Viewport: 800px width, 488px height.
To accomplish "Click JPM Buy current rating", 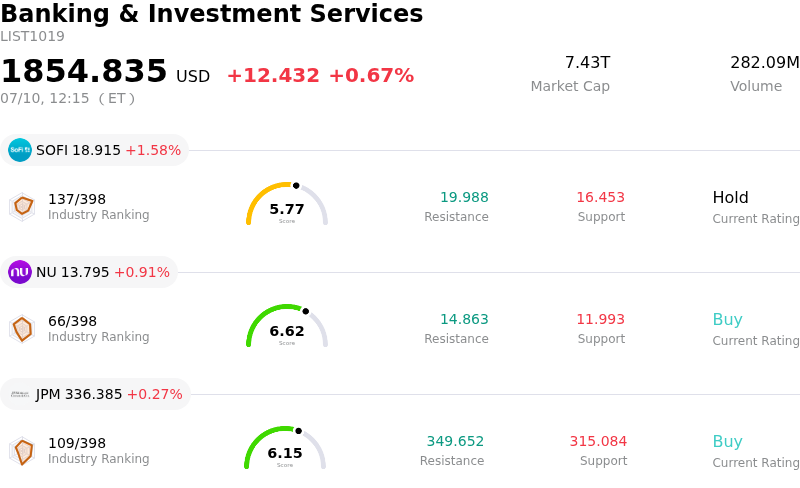I will 728,442.
